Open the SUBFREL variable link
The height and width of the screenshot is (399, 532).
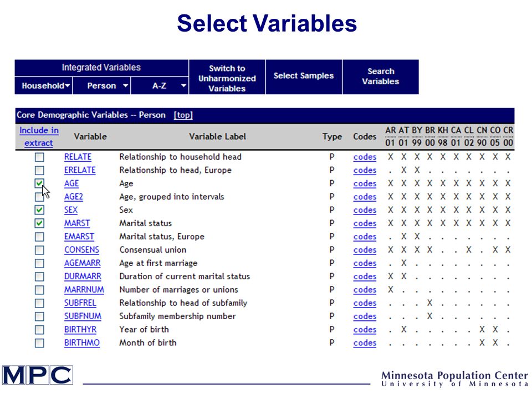[x=80, y=303]
